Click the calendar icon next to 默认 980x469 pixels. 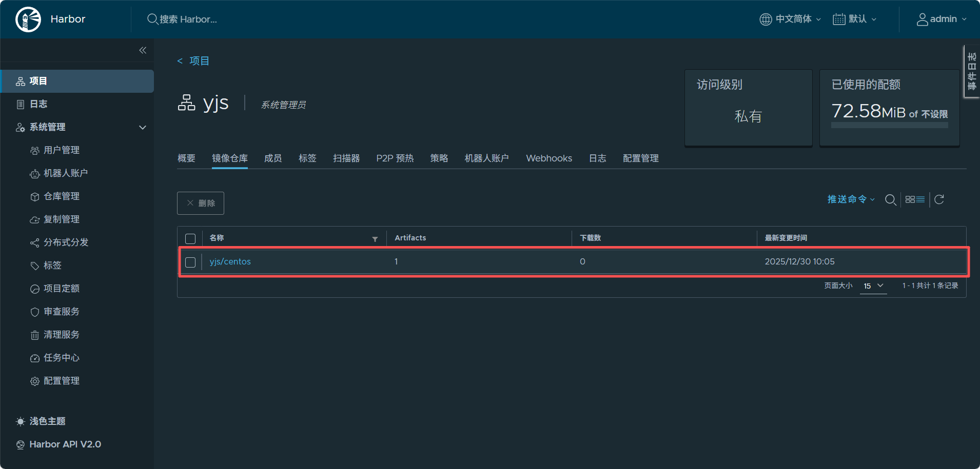(839, 19)
